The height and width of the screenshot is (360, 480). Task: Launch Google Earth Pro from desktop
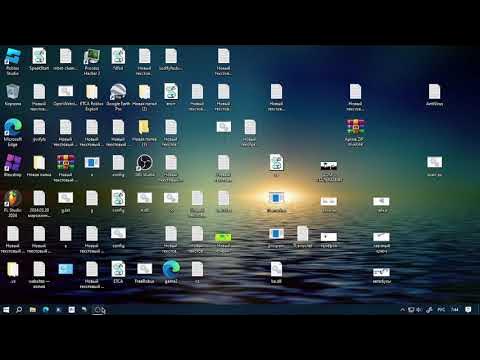118,97
